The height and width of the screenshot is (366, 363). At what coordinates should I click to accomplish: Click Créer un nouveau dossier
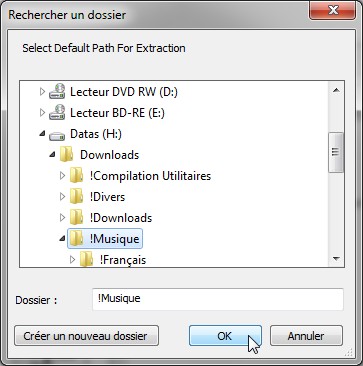(86, 336)
